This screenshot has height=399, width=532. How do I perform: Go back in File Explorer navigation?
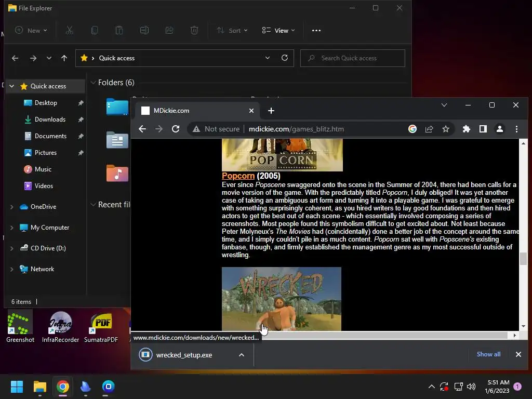[15, 58]
